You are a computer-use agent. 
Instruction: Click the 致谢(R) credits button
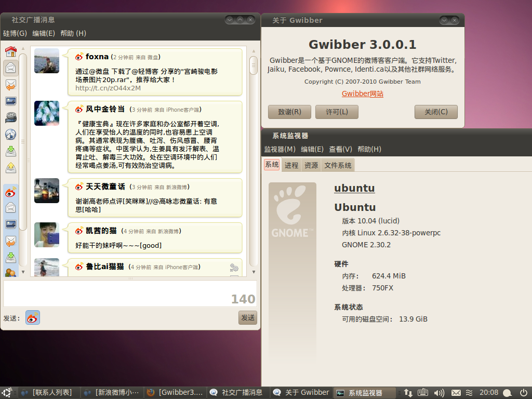289,112
